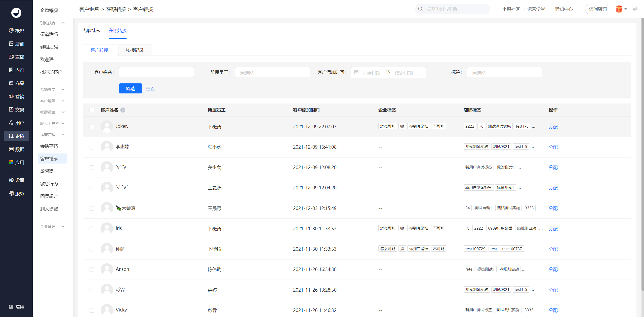Go to 店铺 in the sidebar
This screenshot has height=317, width=644.
click(16, 44)
